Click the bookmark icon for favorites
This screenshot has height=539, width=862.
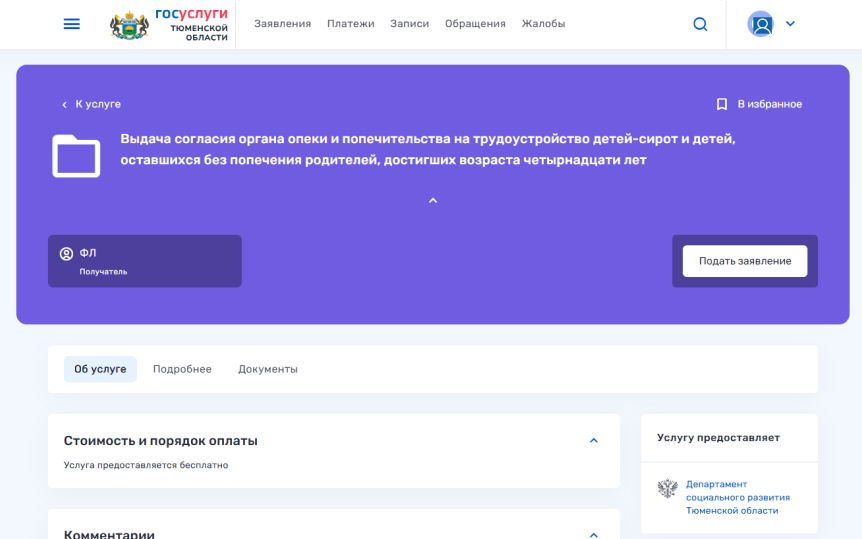coord(722,104)
